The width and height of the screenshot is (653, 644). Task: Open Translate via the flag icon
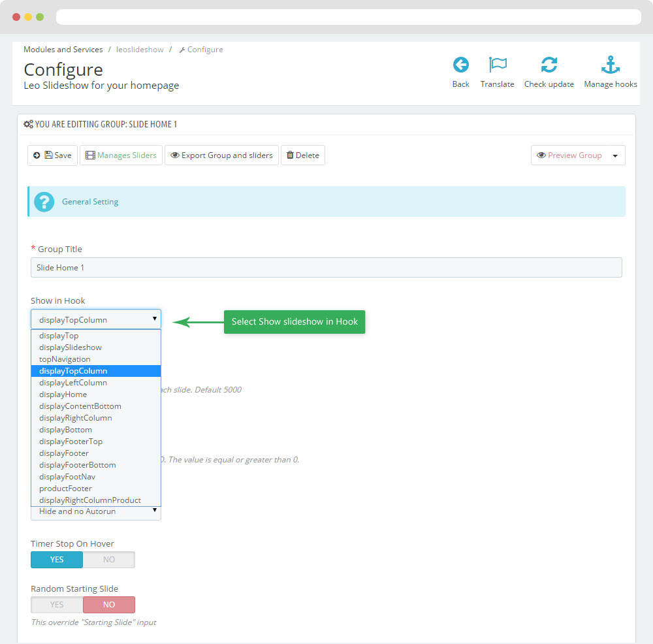point(498,65)
